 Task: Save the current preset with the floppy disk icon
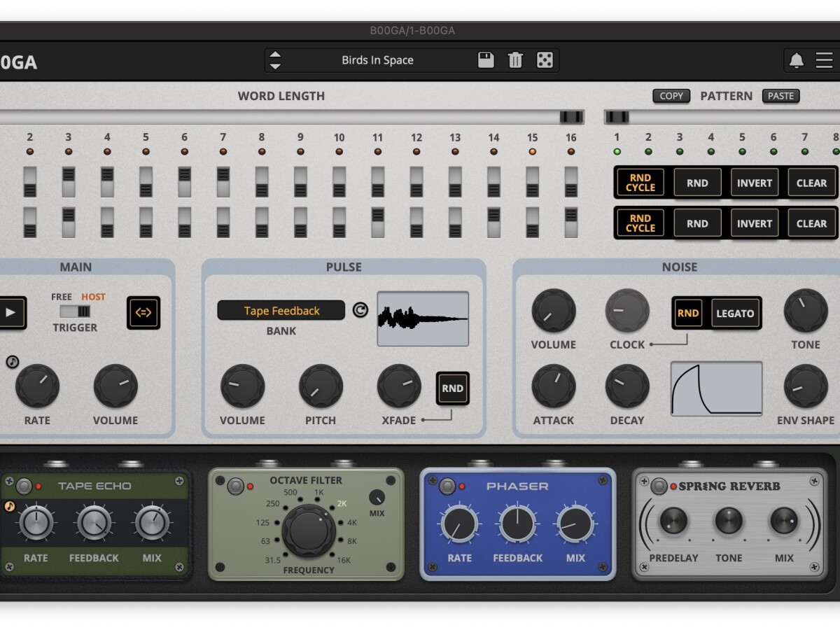pos(486,60)
